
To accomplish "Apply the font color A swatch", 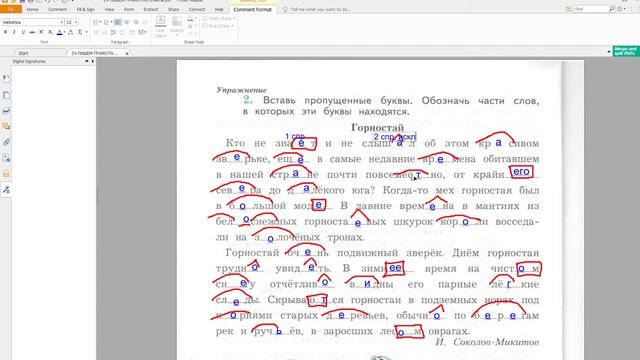I will 59,32.
